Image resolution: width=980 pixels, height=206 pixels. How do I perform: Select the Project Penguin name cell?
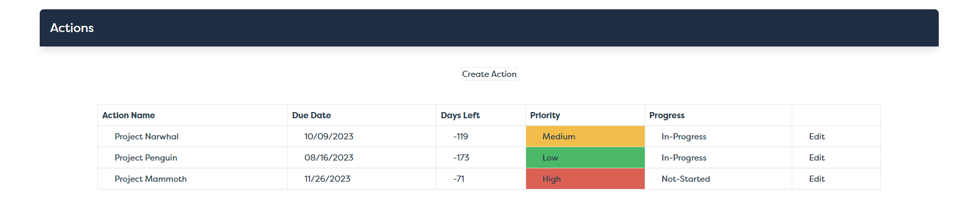pos(193,157)
